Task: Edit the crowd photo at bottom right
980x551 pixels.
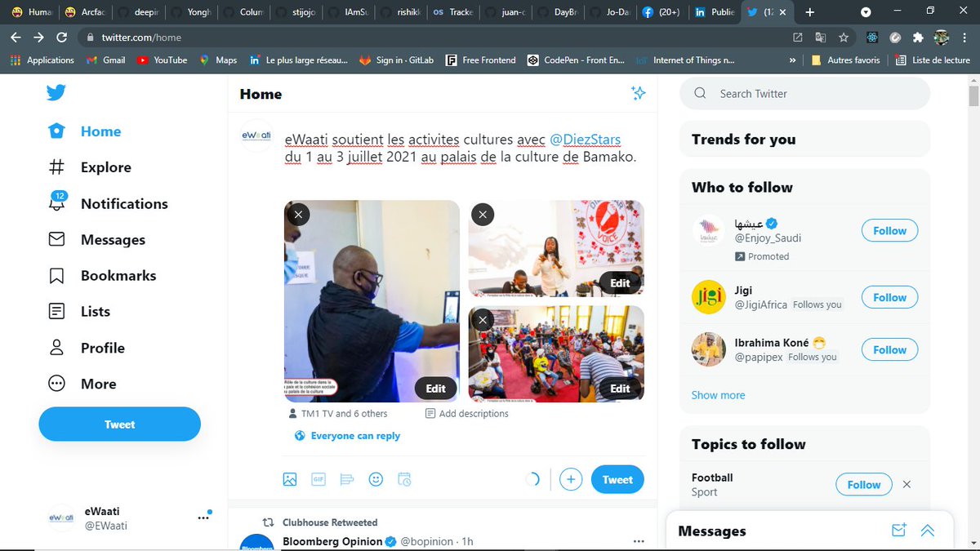Action: pyautogui.click(x=621, y=389)
